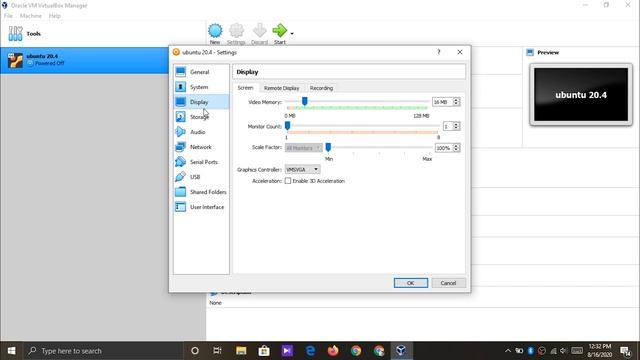Click the help question mark in Settings dialog
Screen dimensions: 640x360
439,52
